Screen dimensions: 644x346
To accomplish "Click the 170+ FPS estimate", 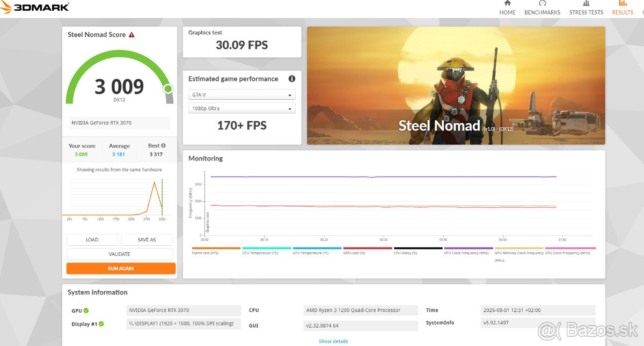I will click(x=241, y=126).
